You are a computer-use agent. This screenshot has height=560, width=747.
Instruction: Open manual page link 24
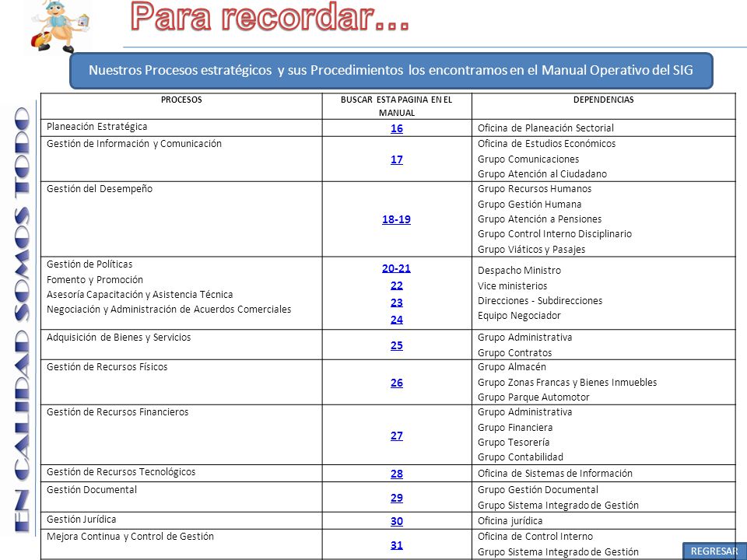click(396, 320)
